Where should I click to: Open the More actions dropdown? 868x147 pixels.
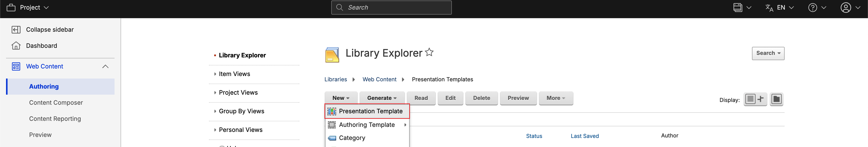(x=555, y=98)
